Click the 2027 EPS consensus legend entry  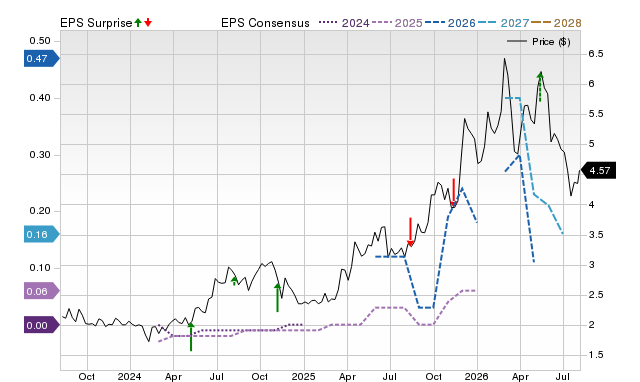point(504,23)
